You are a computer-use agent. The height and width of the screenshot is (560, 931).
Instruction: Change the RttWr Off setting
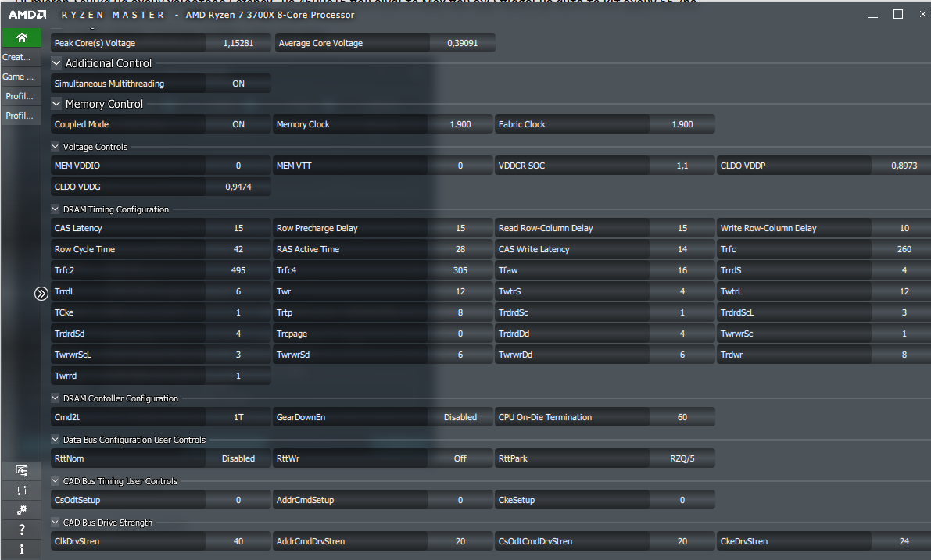pos(460,458)
